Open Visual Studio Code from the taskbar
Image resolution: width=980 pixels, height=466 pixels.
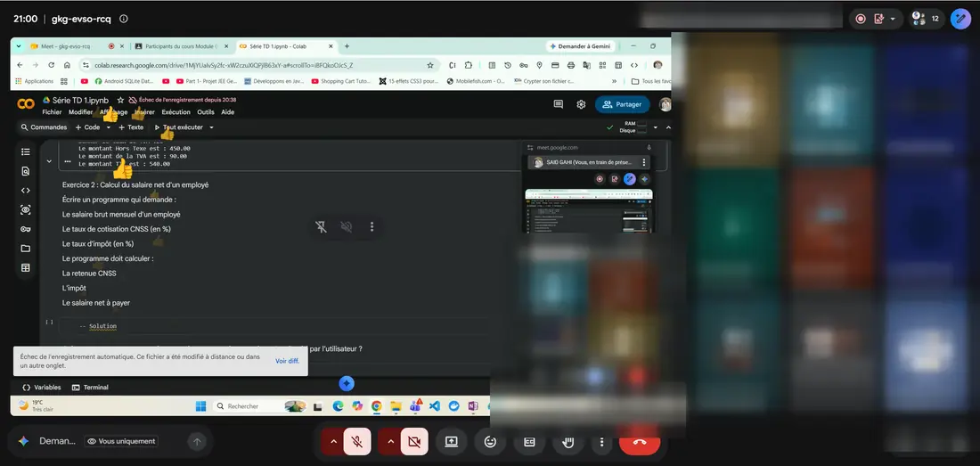(435, 406)
